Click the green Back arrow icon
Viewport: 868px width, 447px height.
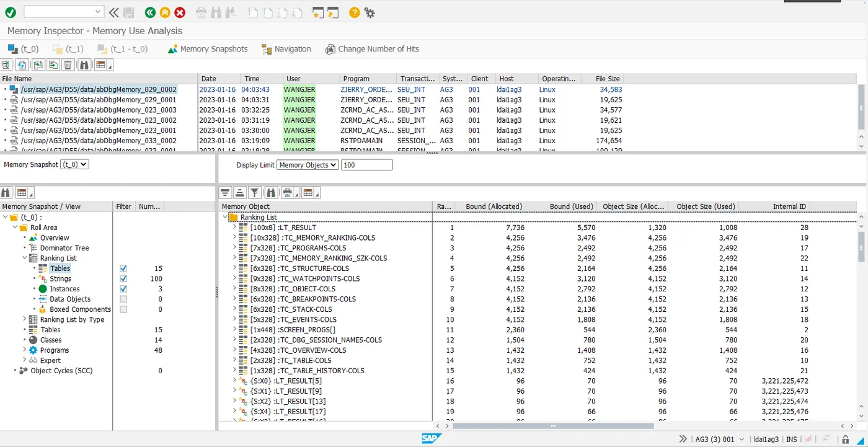tap(150, 12)
